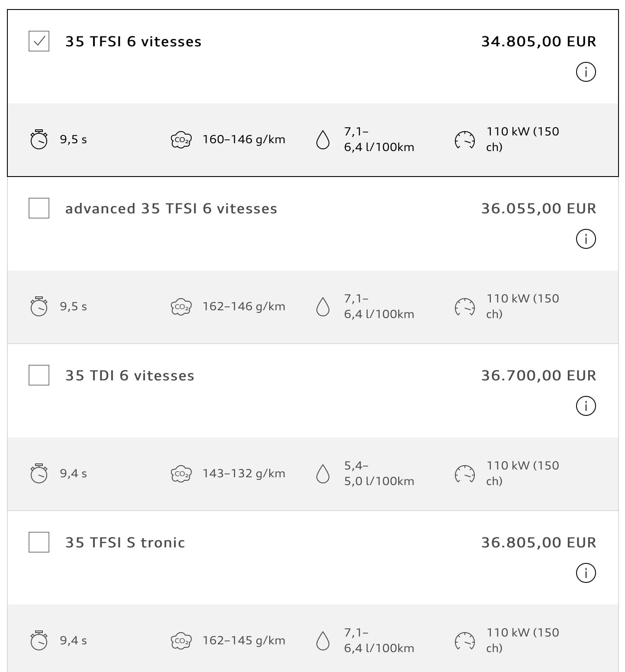Select the 35 TDI 6 vitesses checkbox
The width and height of the screenshot is (625, 672).
point(39,375)
